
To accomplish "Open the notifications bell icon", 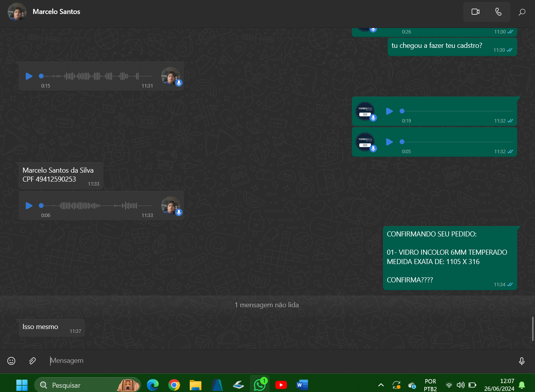I will tap(522, 385).
